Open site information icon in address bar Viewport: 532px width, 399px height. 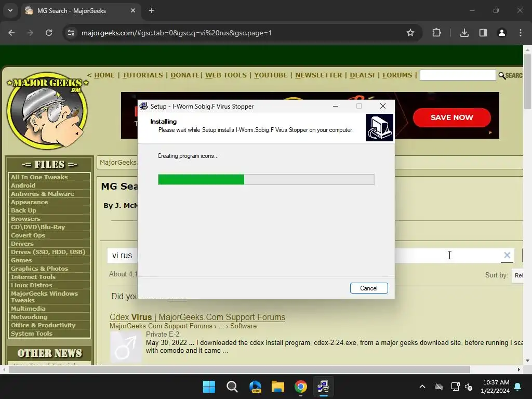(x=71, y=33)
